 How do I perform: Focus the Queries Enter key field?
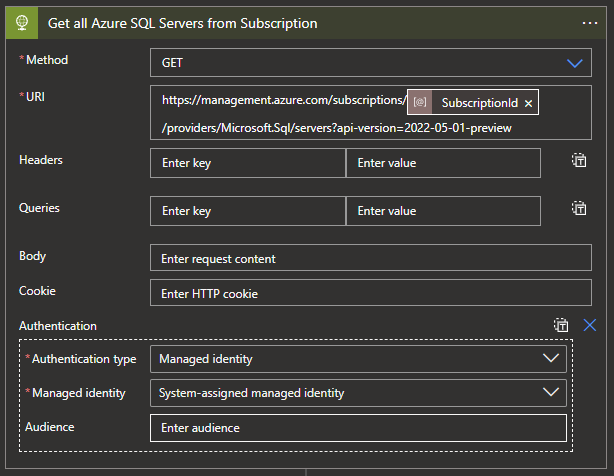point(248,211)
